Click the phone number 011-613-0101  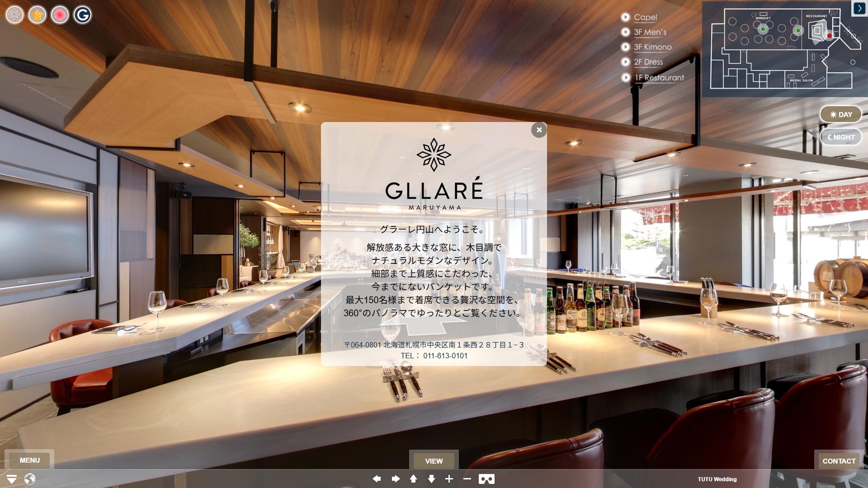[x=445, y=356]
